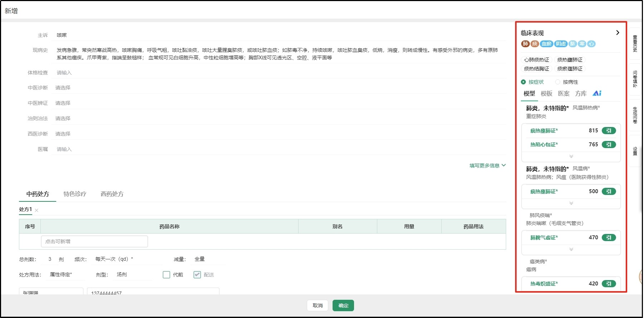Open the 方库 tab
Viewport: 644px width, 318px height.
[x=581, y=93]
